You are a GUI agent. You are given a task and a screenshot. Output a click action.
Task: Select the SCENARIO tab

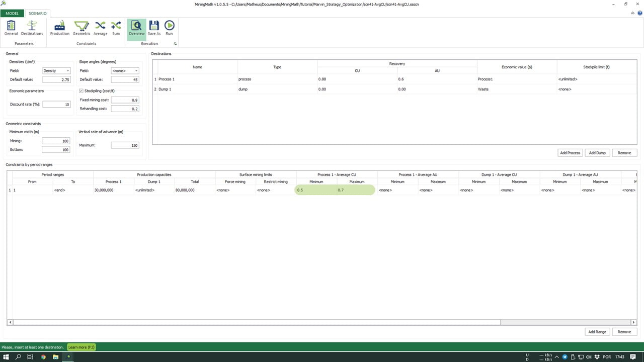38,13
